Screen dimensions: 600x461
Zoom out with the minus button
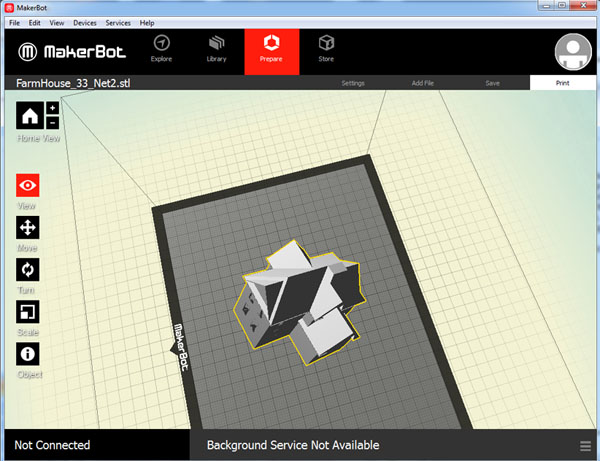52,123
